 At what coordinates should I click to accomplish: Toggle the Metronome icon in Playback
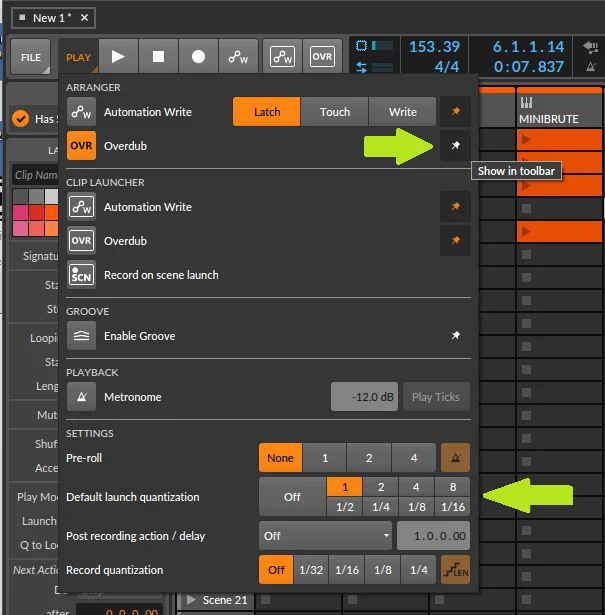[x=81, y=397]
